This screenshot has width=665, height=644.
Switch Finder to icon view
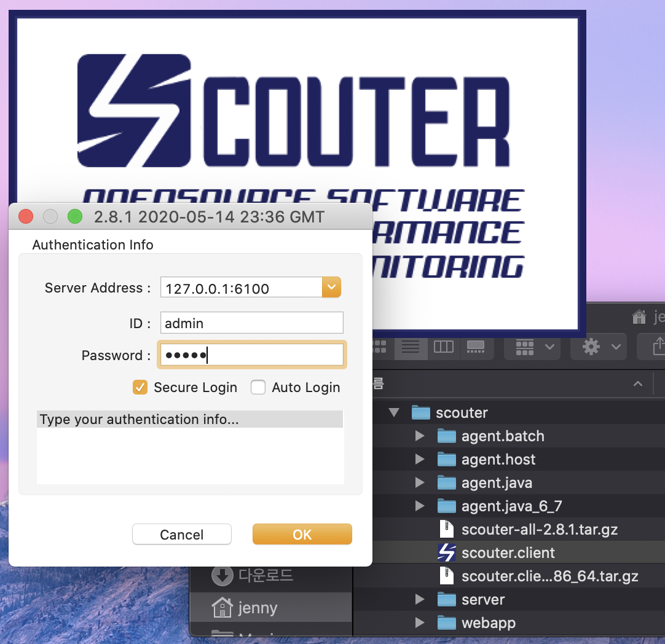pyautogui.click(x=380, y=347)
